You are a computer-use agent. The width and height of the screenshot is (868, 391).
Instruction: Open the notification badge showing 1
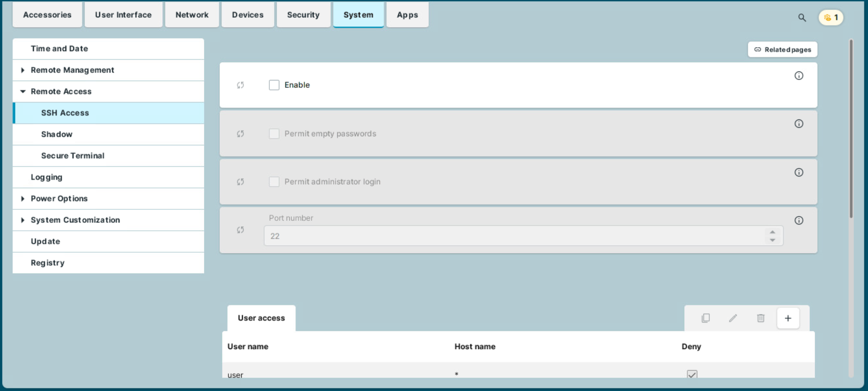830,18
